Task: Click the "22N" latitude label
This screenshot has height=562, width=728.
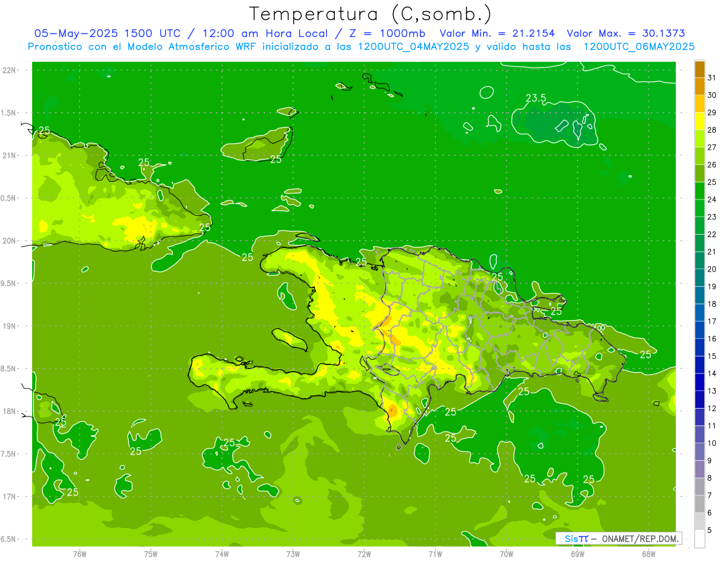Action: click(x=10, y=70)
